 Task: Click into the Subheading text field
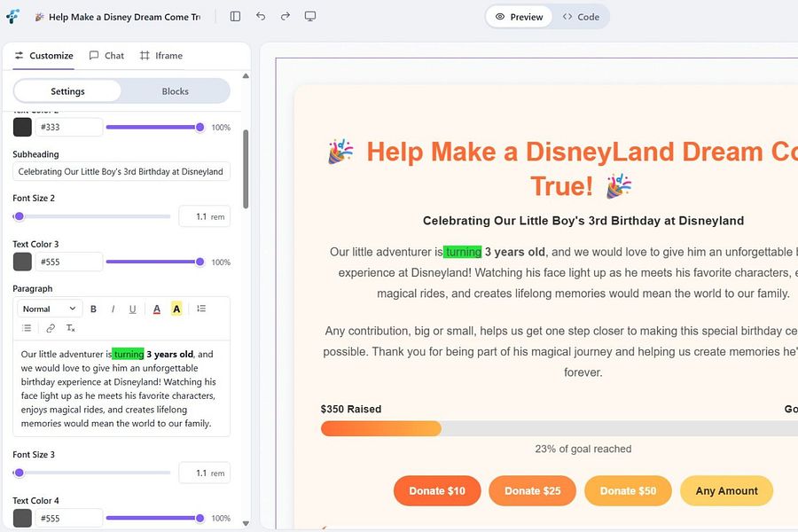click(121, 171)
